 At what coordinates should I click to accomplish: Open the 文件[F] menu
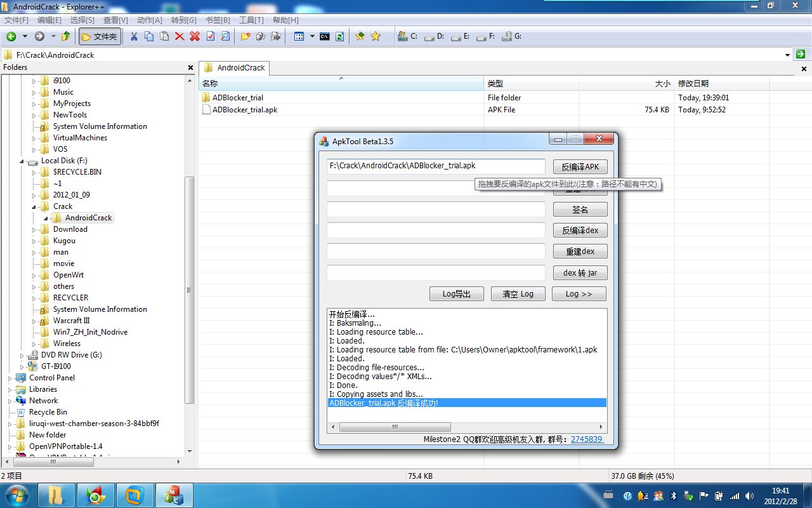point(16,20)
